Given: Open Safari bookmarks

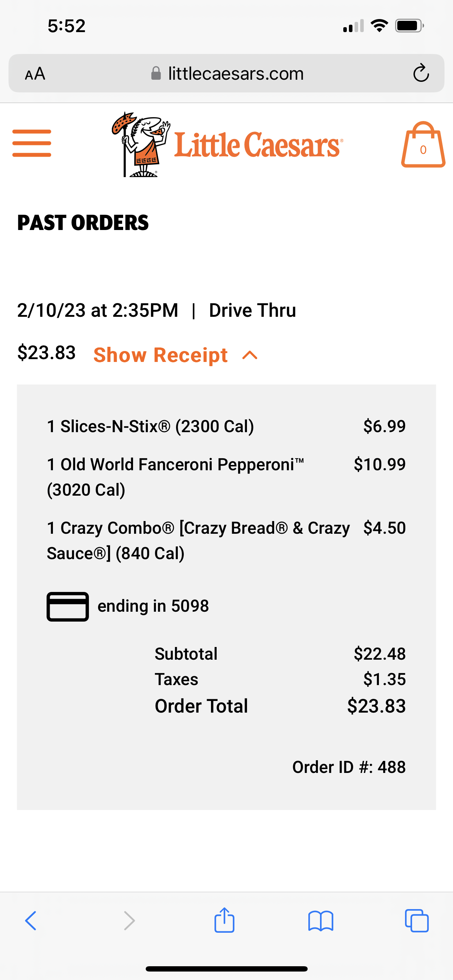Looking at the screenshot, I should point(321,921).
